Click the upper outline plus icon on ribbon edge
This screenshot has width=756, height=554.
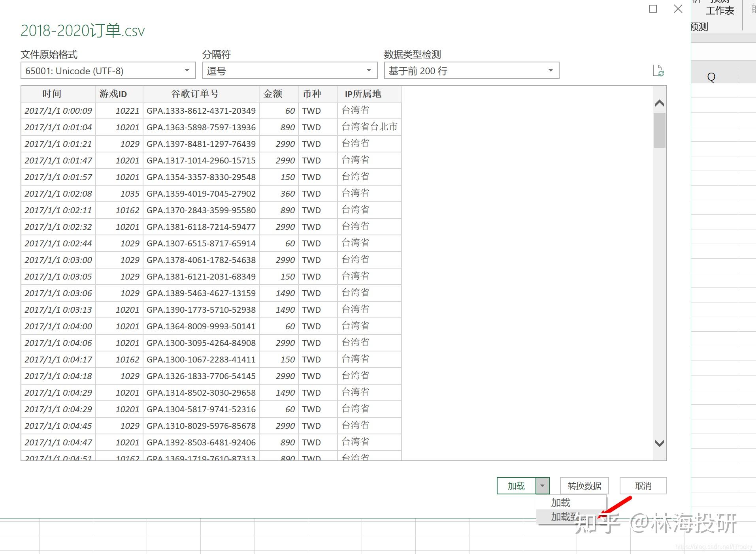click(753, 8)
